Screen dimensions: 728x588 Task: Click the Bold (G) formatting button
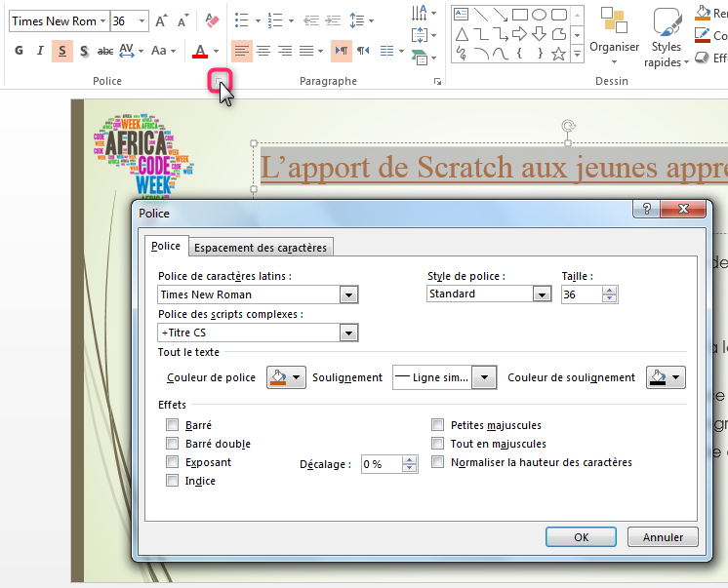(x=20, y=51)
